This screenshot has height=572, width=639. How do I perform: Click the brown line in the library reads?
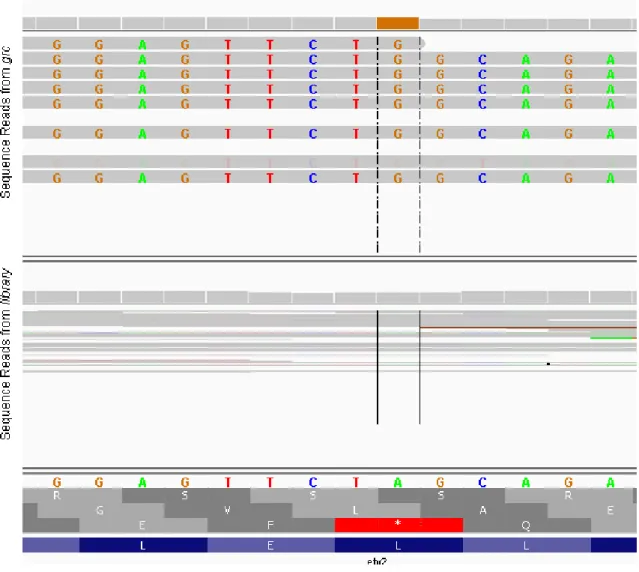[528, 327]
